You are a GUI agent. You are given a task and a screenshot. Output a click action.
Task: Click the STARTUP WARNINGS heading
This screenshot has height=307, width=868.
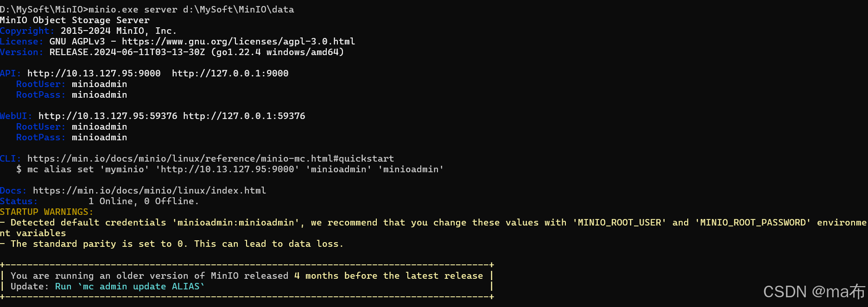(x=47, y=212)
